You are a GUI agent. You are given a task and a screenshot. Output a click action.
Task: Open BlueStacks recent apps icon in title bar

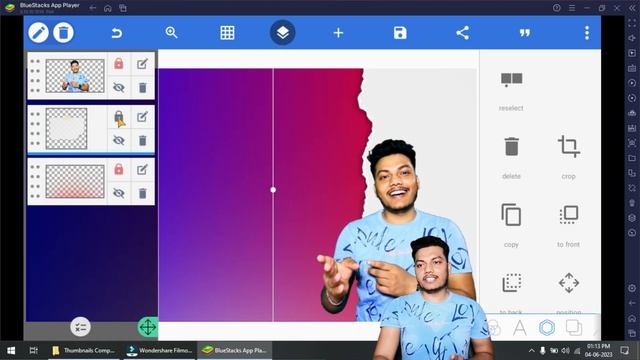122,8
